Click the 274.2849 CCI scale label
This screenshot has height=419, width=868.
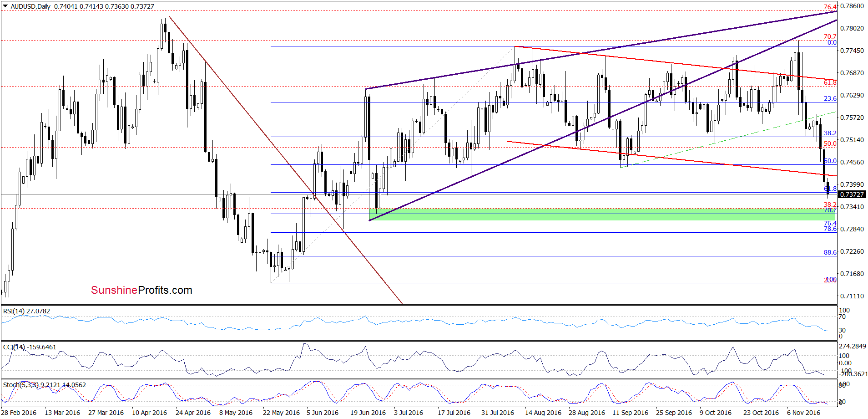click(x=852, y=346)
